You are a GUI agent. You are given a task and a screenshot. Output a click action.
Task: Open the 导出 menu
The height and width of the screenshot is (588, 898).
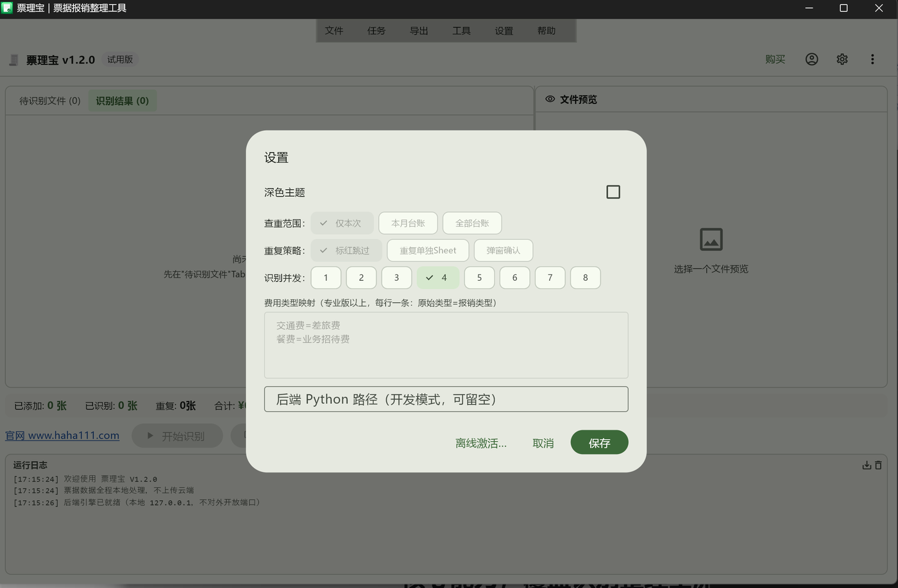point(419,31)
